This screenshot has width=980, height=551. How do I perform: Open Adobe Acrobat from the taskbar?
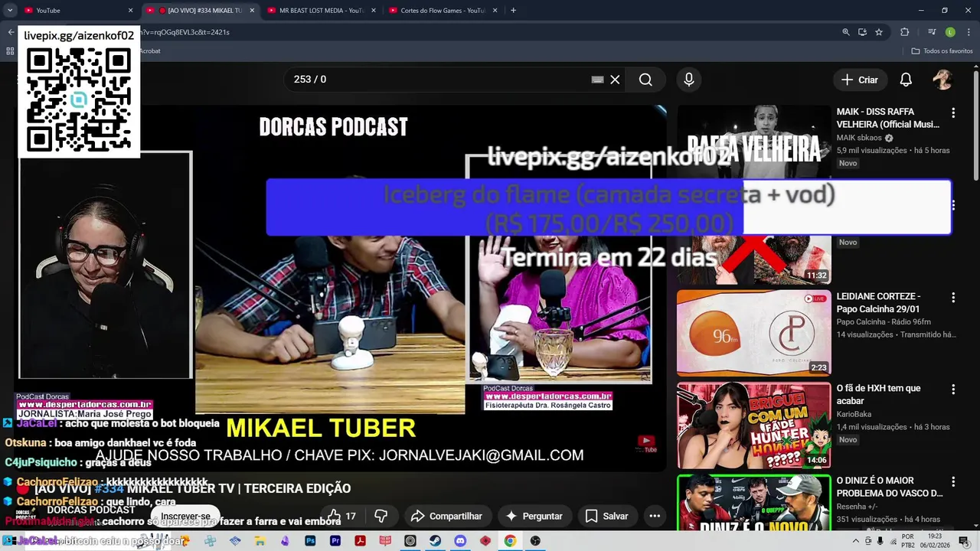coord(360,541)
